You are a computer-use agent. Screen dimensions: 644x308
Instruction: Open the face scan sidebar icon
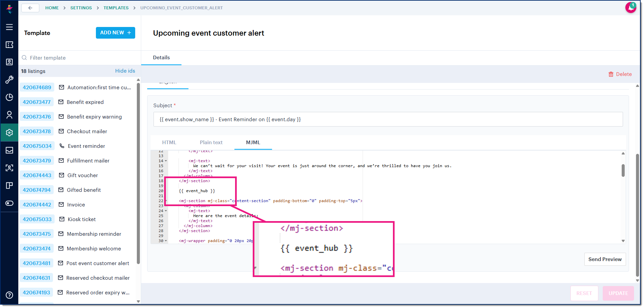pos(9,168)
